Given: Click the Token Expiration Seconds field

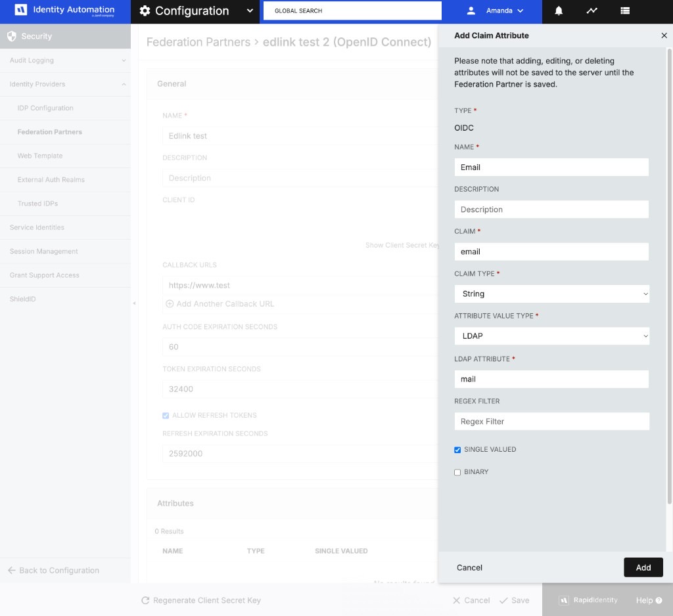Looking at the screenshot, I should coord(300,389).
